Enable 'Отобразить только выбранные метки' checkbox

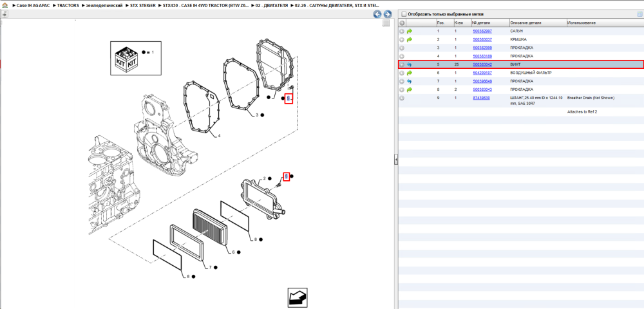(x=404, y=14)
